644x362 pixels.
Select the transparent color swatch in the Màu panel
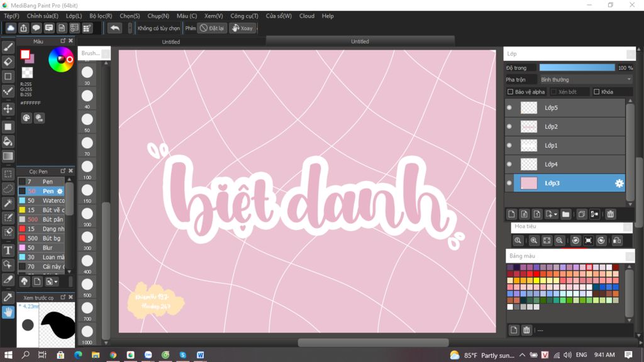click(27, 73)
